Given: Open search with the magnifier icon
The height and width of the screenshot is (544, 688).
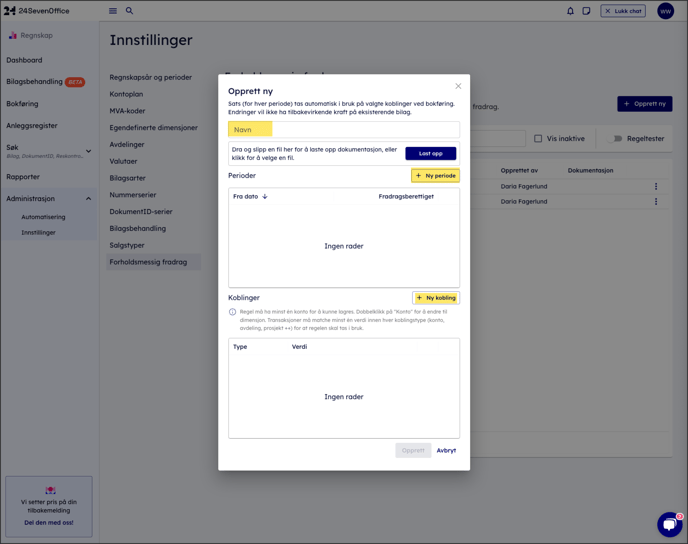Looking at the screenshot, I should pos(129,11).
